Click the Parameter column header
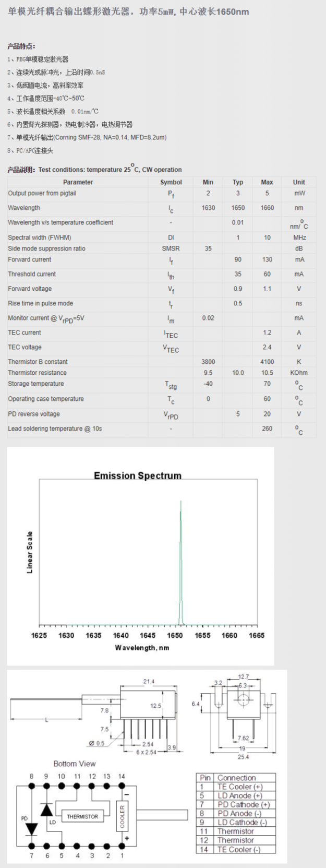The width and height of the screenshot is (326, 868). (78, 182)
